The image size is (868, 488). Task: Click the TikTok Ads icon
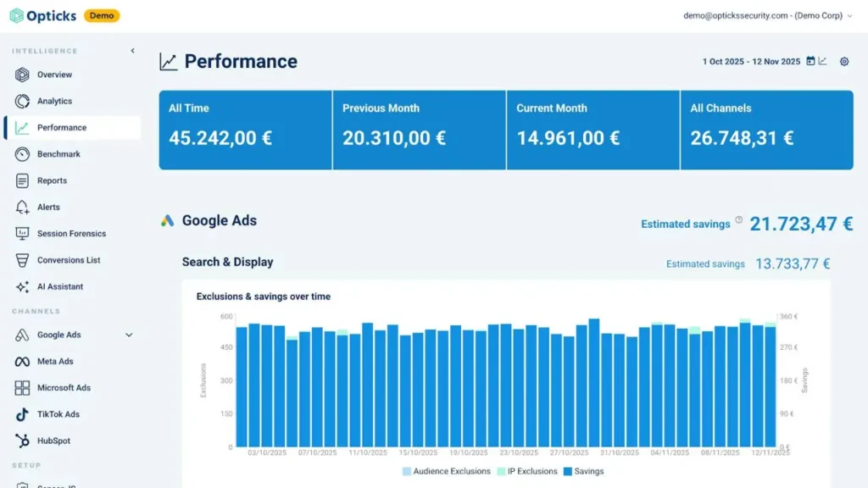(x=22, y=414)
